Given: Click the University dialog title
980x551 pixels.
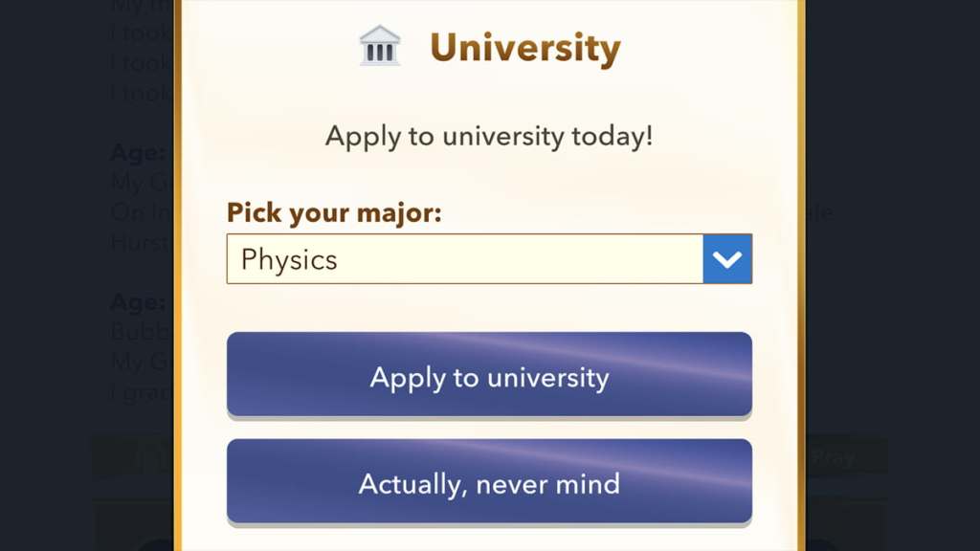Looking at the screenshot, I should pos(524,46).
